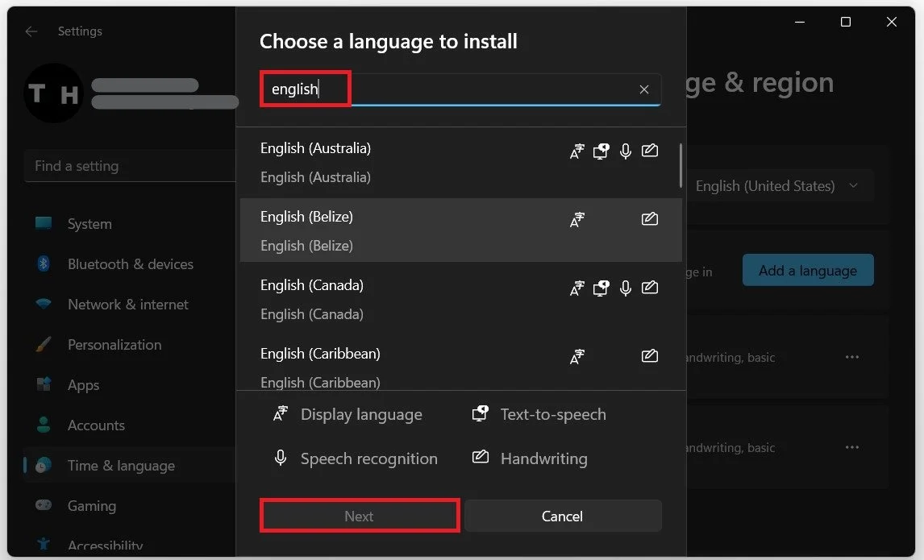Click handwriting icon for English (Caribbean)
This screenshot has height=560, width=924.
click(x=650, y=355)
